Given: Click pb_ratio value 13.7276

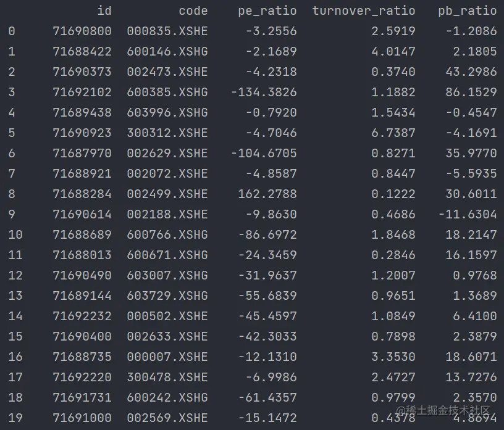Looking at the screenshot, I should 471,377.
